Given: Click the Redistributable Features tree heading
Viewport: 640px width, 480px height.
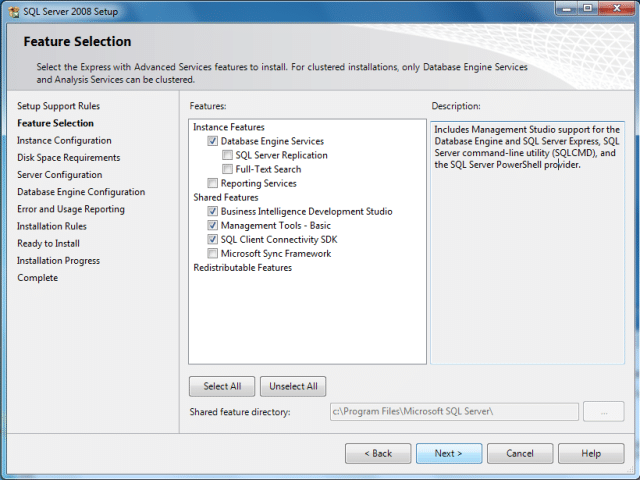Looking at the screenshot, I should (x=242, y=268).
